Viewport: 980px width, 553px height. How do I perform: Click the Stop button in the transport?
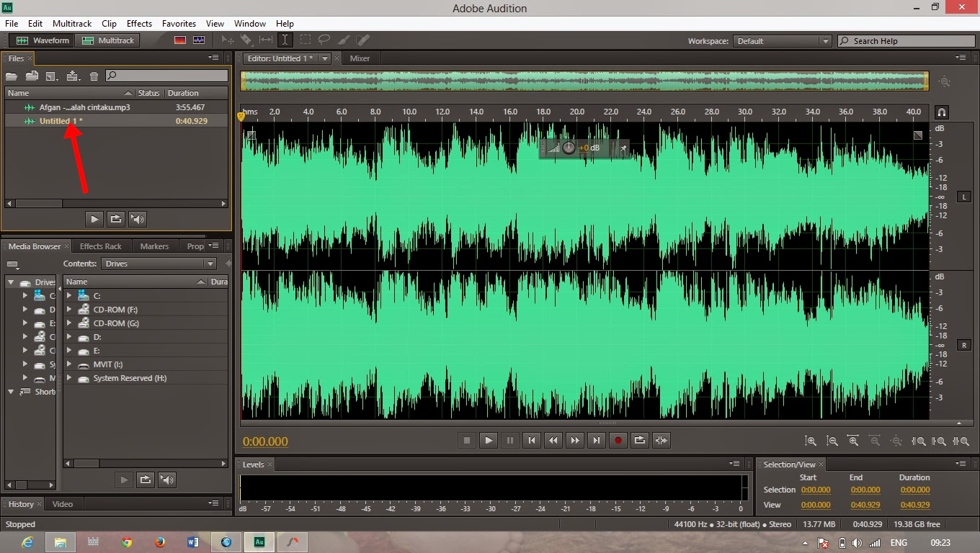pos(466,441)
